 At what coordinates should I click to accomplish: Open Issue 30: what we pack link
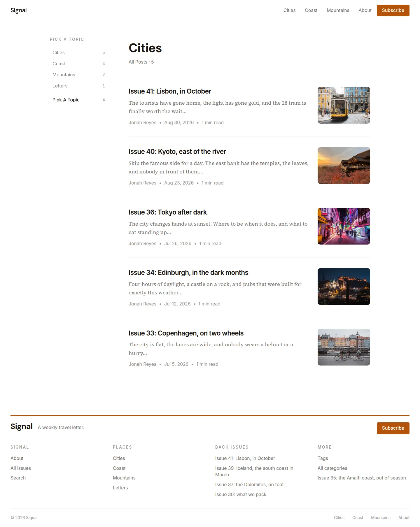point(241,494)
